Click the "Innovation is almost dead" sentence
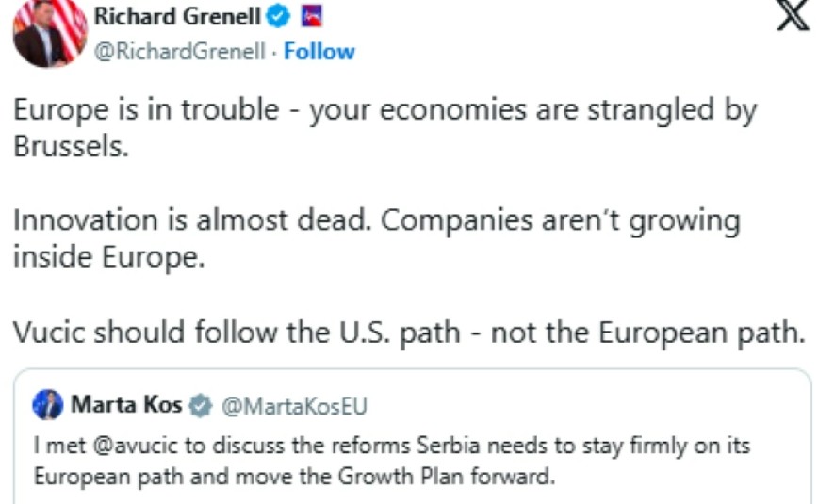This screenshot has height=504, width=818. click(x=192, y=221)
